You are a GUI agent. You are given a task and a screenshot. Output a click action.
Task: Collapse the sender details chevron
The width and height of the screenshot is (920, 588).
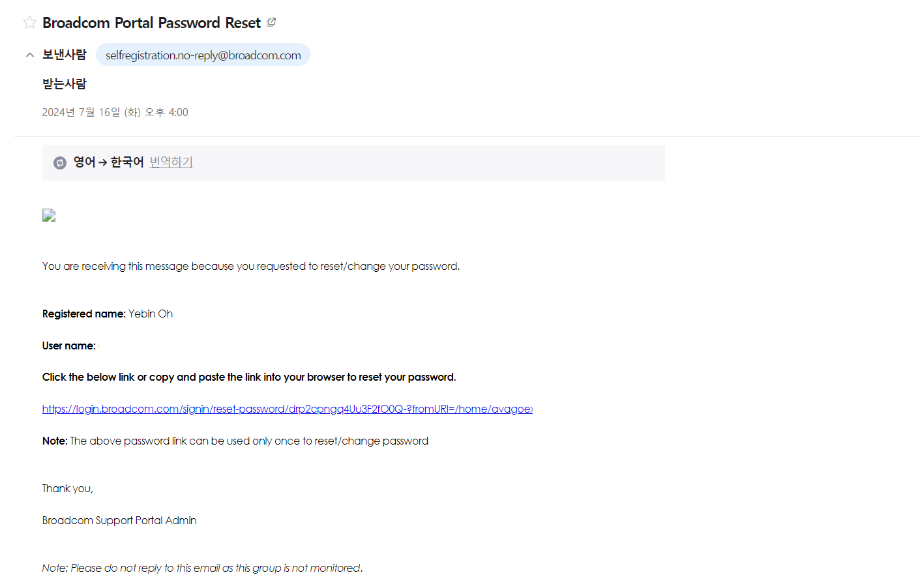[x=30, y=55]
